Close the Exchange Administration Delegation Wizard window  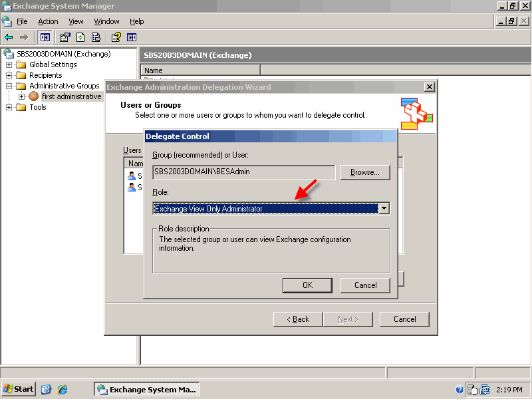pyautogui.click(x=429, y=87)
